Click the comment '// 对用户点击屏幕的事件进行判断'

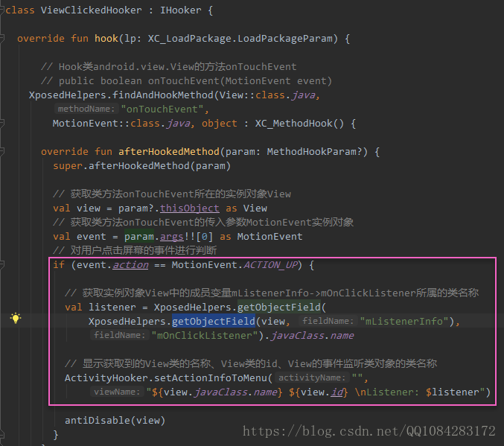click(x=135, y=250)
